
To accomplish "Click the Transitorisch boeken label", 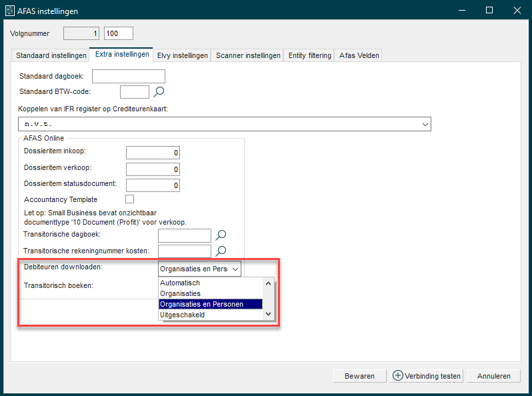I will [59, 286].
